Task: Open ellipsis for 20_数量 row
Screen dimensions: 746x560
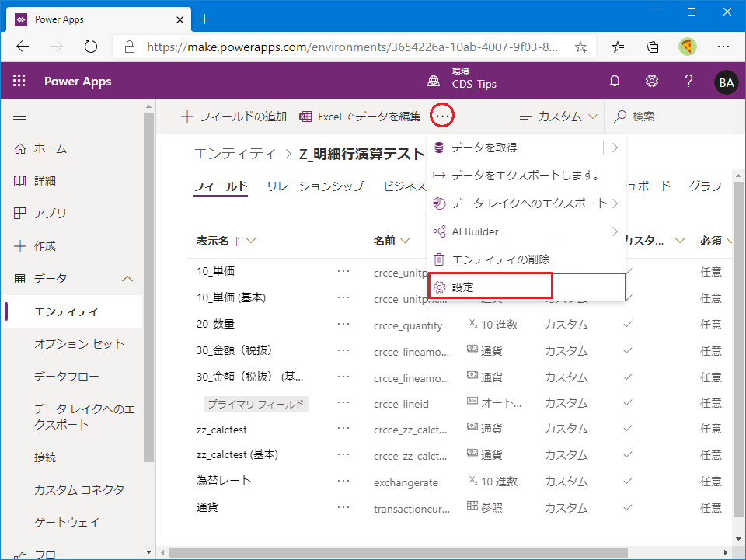Action: coord(343,324)
